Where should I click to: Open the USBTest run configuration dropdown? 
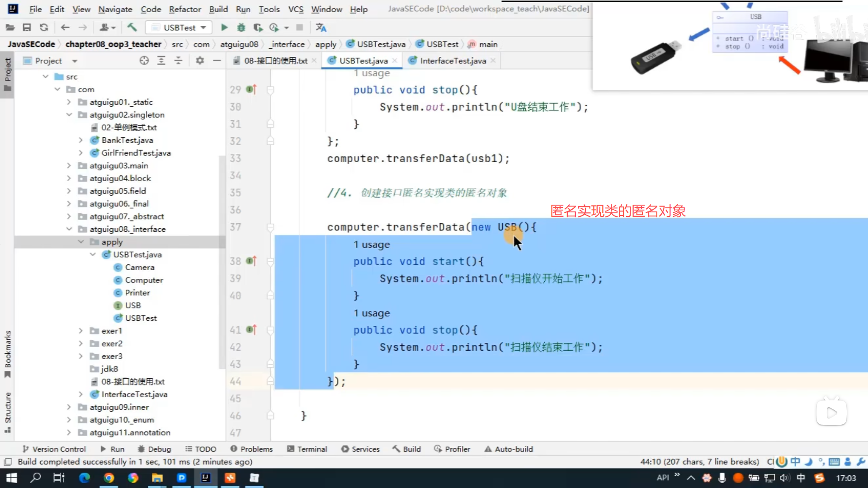tap(179, 28)
